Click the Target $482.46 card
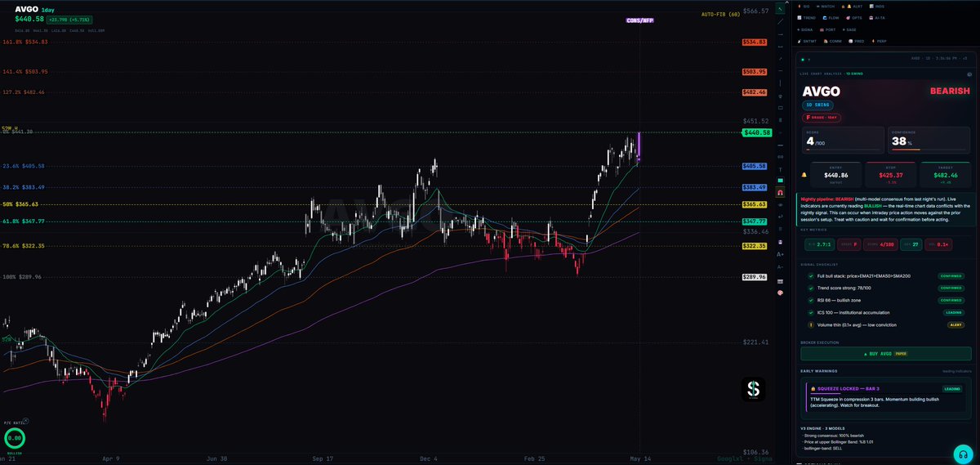980x465 pixels. pos(945,175)
